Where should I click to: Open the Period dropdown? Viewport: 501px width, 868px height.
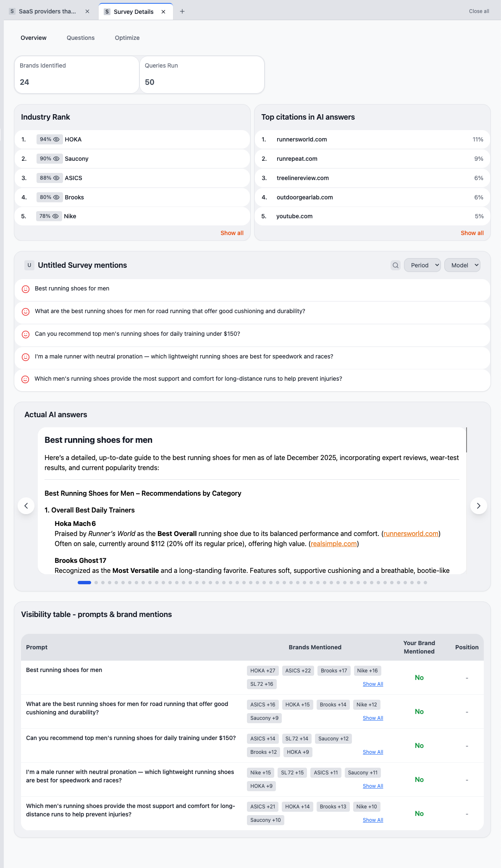pyautogui.click(x=422, y=265)
